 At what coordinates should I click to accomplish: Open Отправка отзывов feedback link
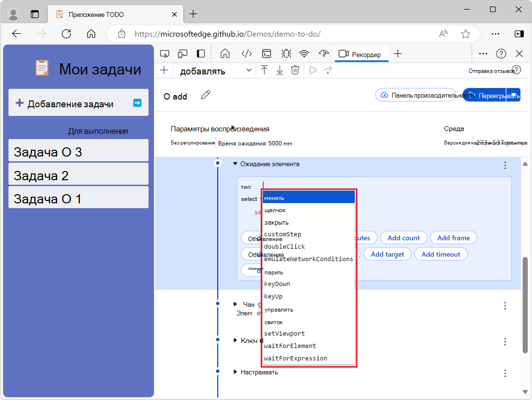(491, 71)
